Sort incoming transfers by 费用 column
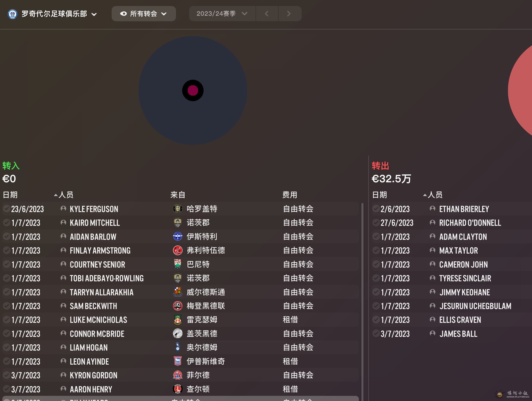The image size is (532, 401). pyautogui.click(x=290, y=195)
